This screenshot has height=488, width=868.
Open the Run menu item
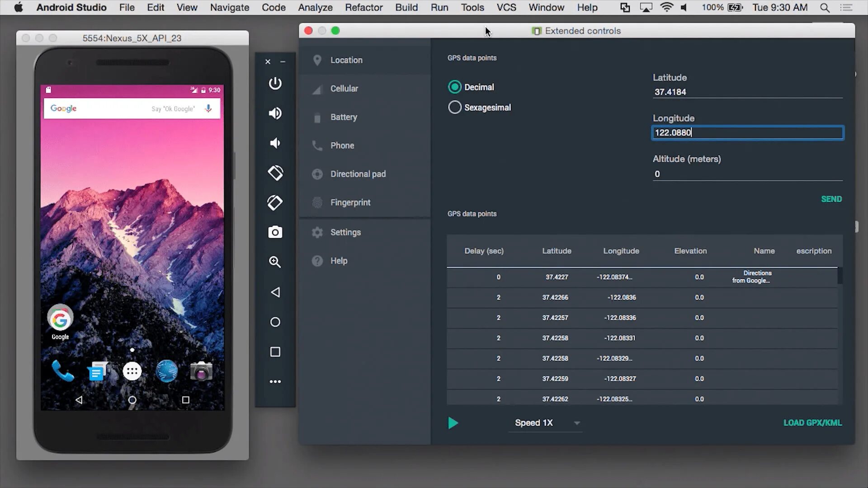[x=439, y=7]
